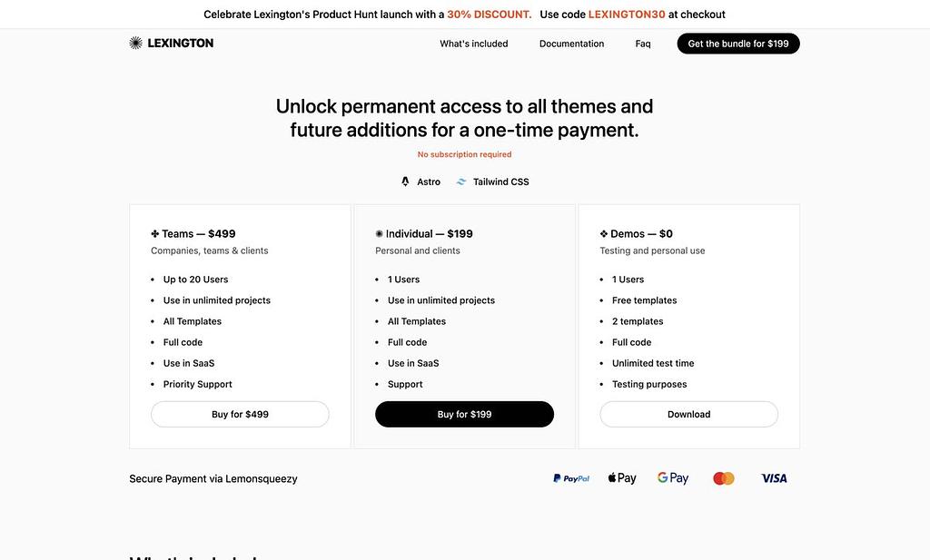
Task: Click the PayPal payment logo
Action: coord(571,478)
